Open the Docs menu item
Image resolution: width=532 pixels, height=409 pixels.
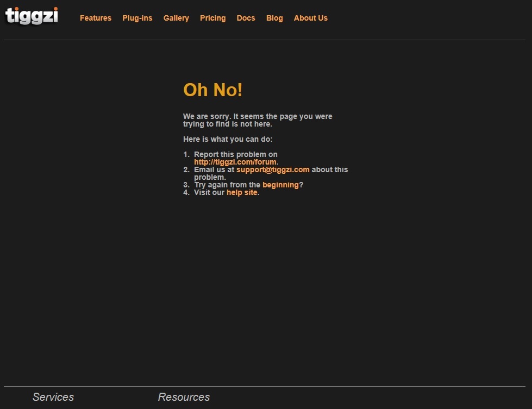246,18
